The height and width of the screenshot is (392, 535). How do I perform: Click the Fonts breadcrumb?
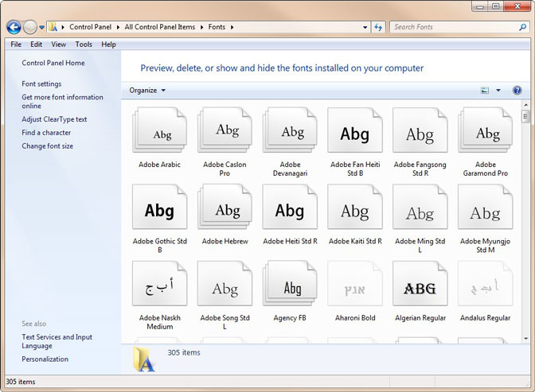(217, 27)
